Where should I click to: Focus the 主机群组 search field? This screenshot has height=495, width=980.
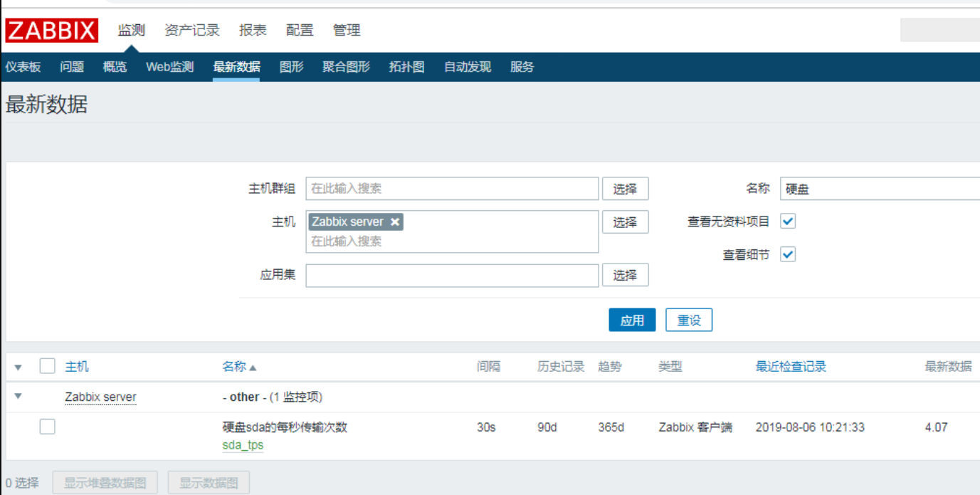click(453, 189)
